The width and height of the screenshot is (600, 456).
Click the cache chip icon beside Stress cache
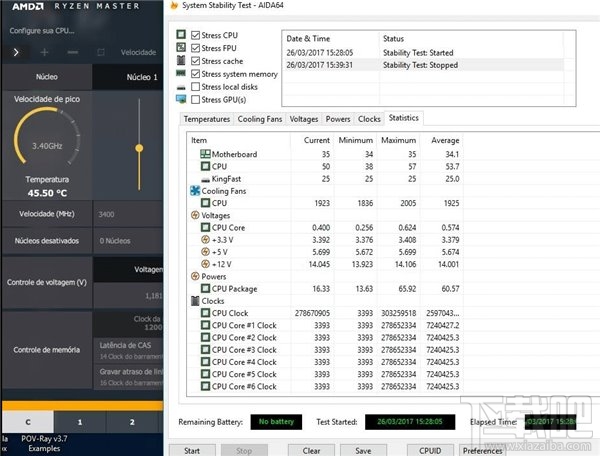[x=181, y=60]
